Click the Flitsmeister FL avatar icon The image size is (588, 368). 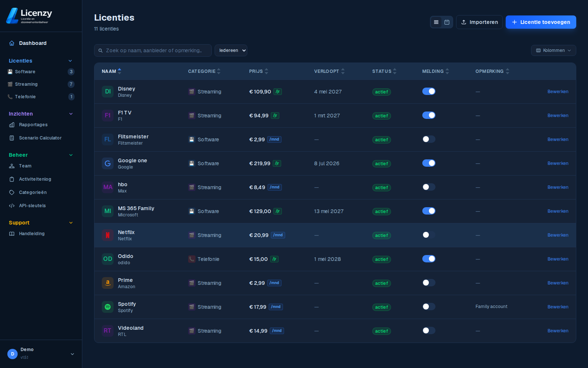tap(108, 139)
